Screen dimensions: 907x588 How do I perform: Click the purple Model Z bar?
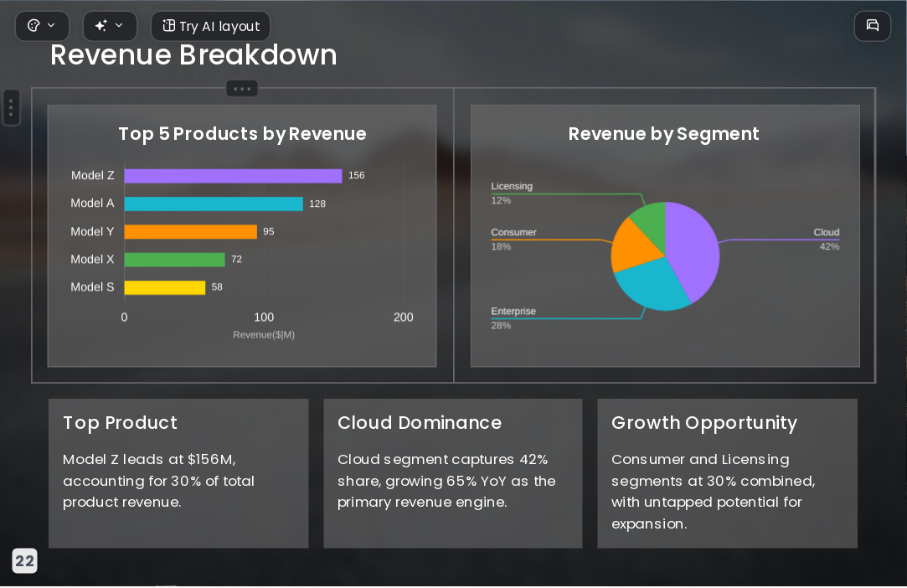[233, 176]
